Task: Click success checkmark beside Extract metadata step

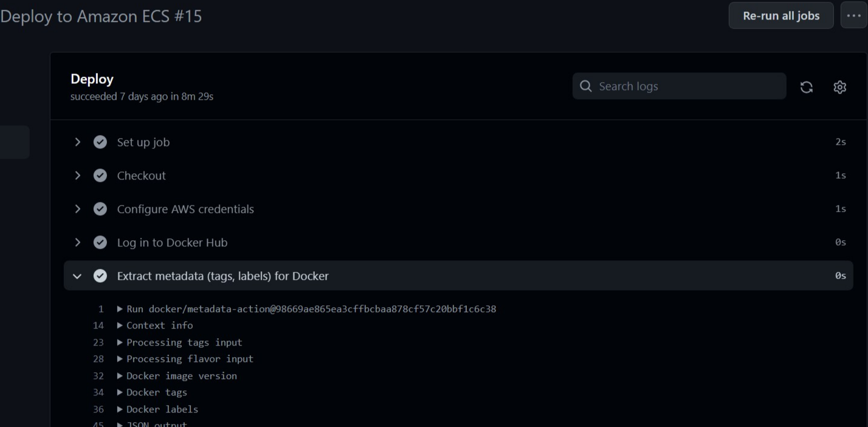Action: click(x=100, y=276)
